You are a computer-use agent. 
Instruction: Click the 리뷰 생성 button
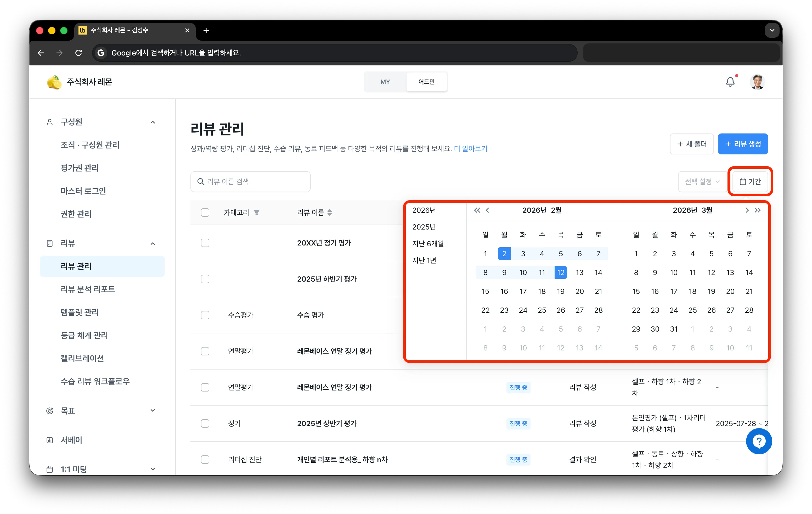[742, 144]
